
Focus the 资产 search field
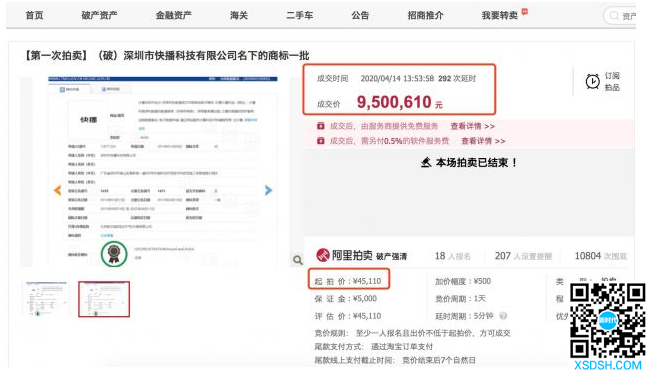point(621,16)
